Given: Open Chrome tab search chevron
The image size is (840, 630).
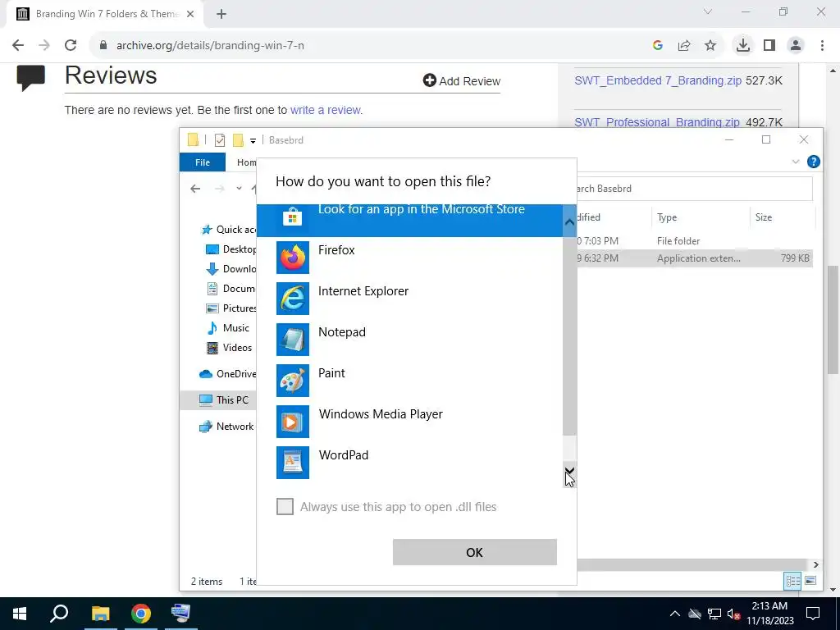Looking at the screenshot, I should (708, 11).
